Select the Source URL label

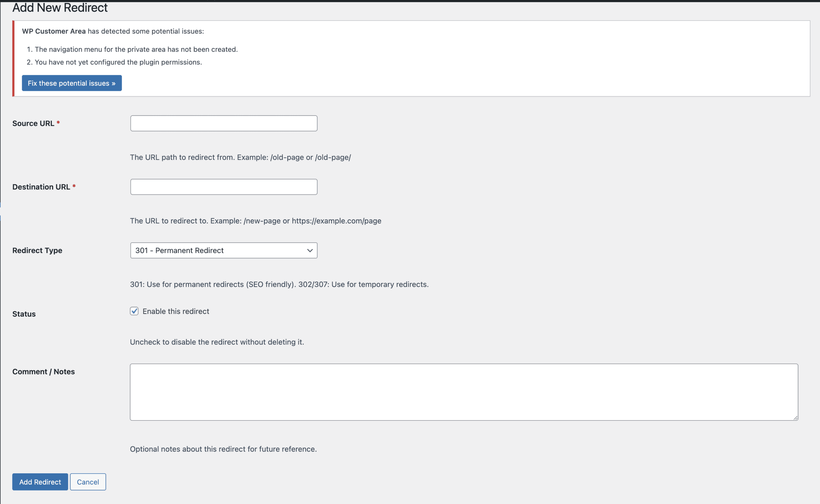pyautogui.click(x=33, y=123)
